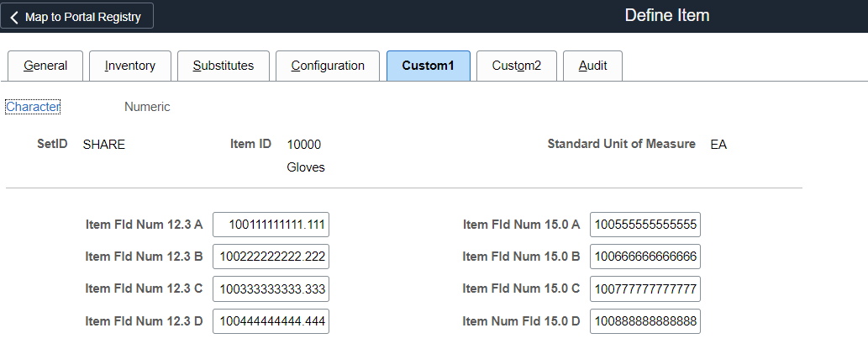Focus the Item Fld Num 15.0 B input
The image size is (868, 344).
[x=644, y=257]
